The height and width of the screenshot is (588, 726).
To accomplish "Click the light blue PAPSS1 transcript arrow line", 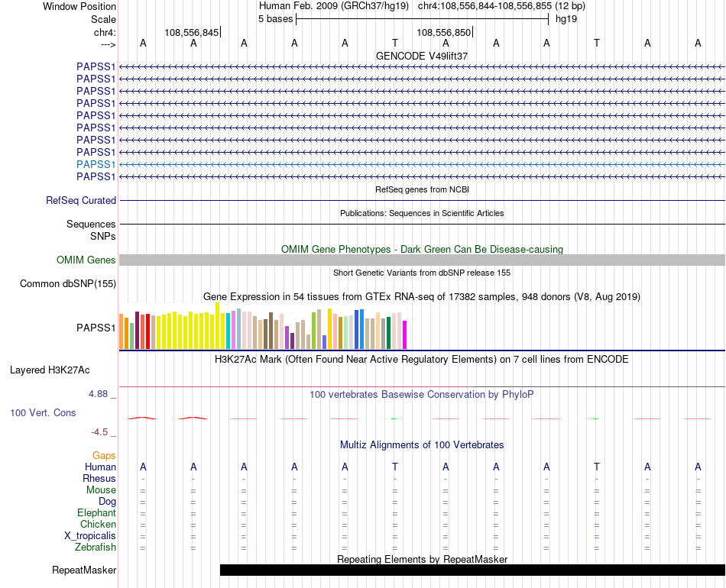I will click(x=423, y=164).
